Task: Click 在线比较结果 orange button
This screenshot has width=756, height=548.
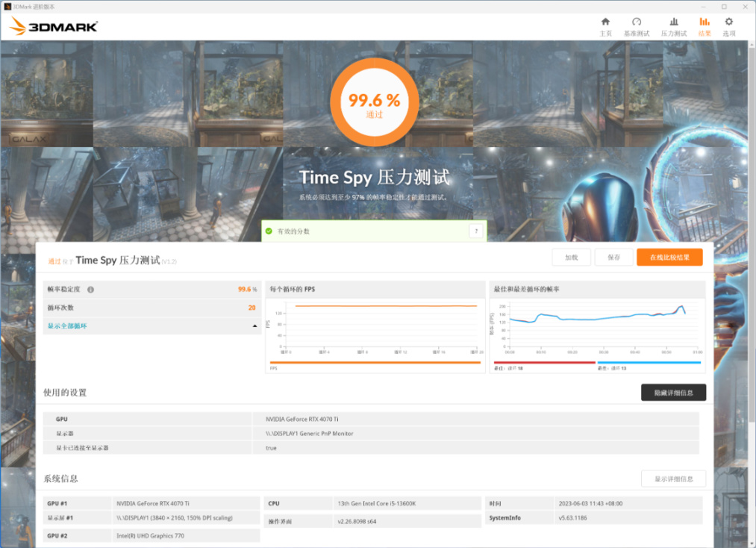Action: tap(669, 257)
